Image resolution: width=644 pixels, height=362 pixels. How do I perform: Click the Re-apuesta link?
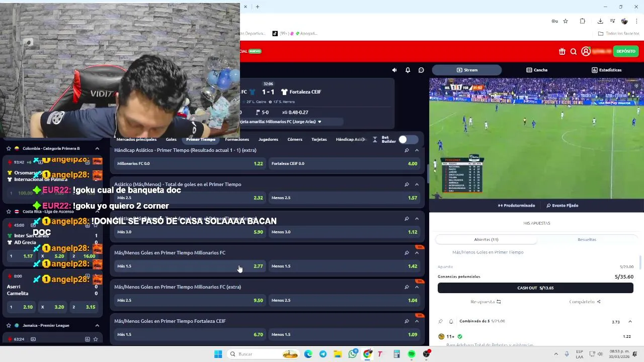486,302
